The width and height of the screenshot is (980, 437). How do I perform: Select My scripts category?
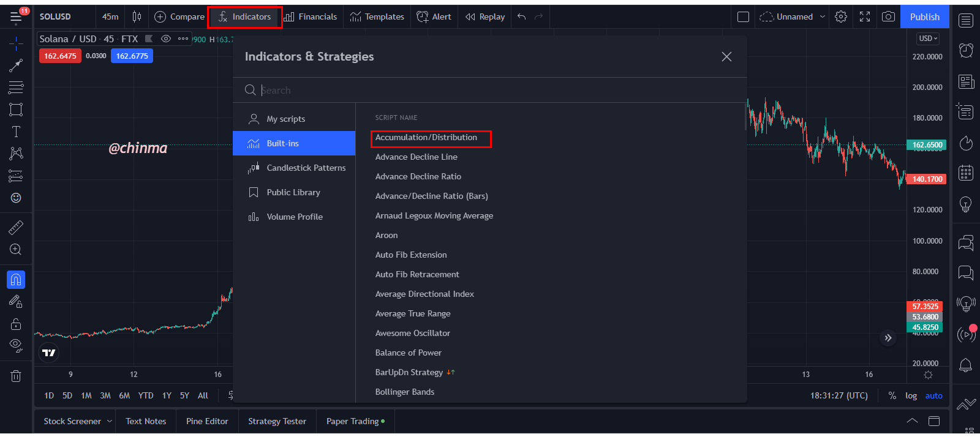click(x=294, y=119)
